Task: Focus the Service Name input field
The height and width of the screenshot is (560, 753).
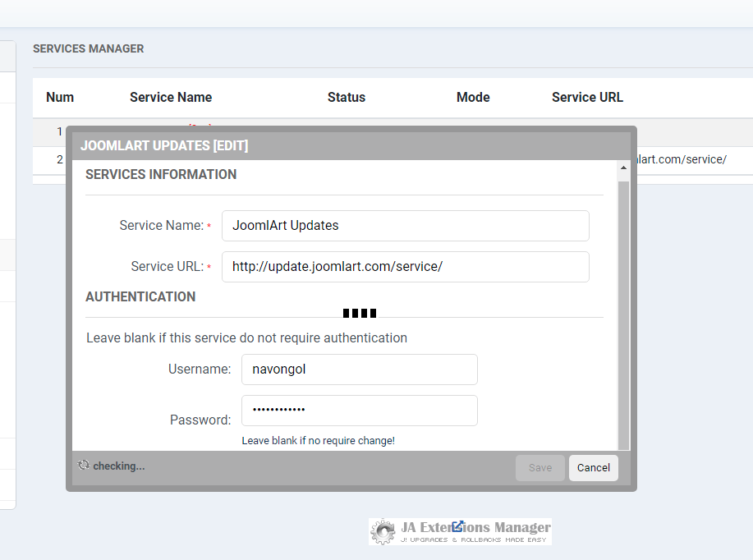Action: (405, 226)
